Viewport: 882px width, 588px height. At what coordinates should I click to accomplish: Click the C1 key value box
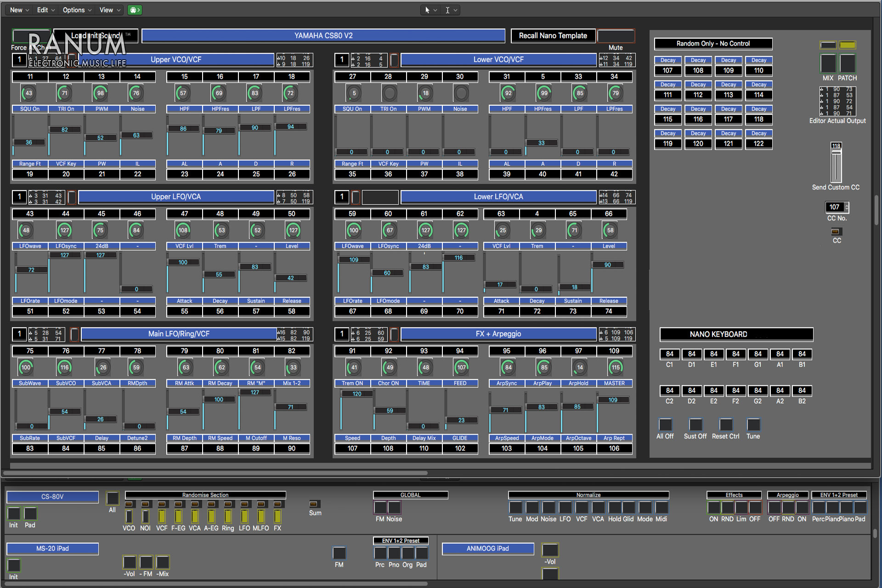point(670,354)
